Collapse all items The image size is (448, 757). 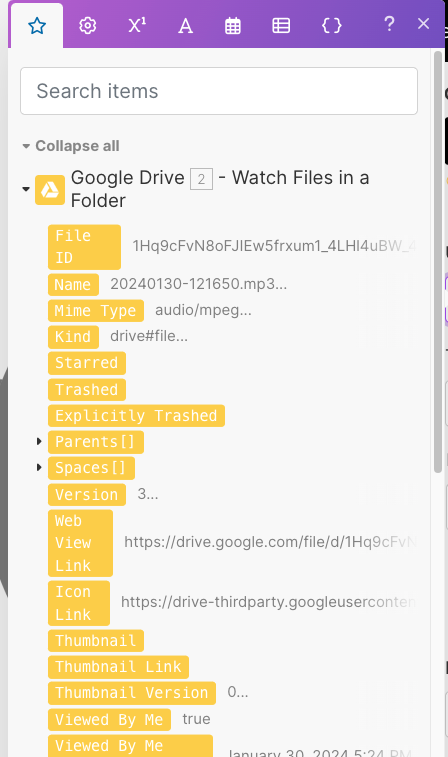[71, 146]
